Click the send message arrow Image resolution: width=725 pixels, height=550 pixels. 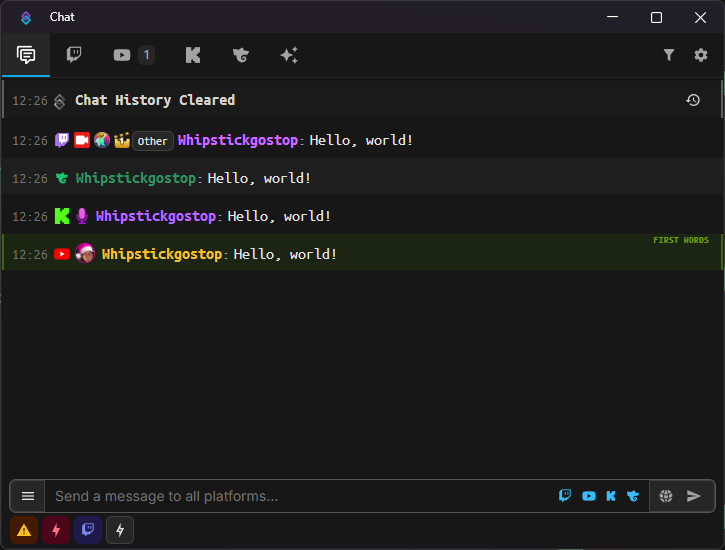click(x=694, y=496)
